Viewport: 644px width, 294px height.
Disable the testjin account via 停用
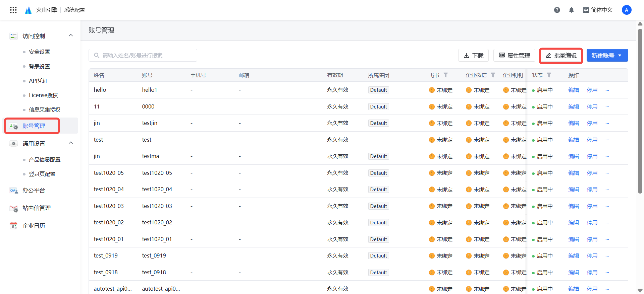click(x=592, y=123)
